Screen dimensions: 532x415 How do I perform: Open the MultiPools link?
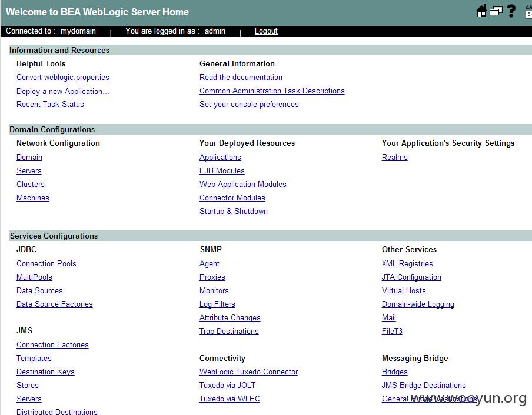34,277
